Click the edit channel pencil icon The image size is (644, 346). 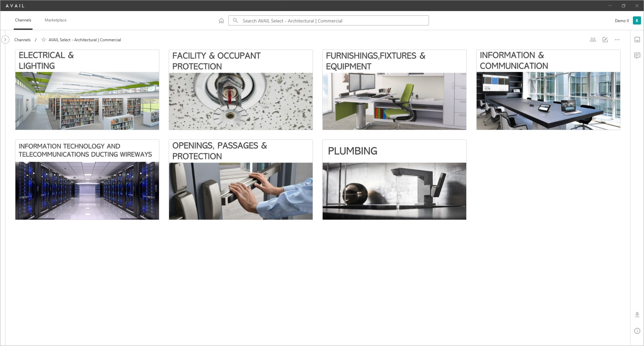[x=605, y=40]
